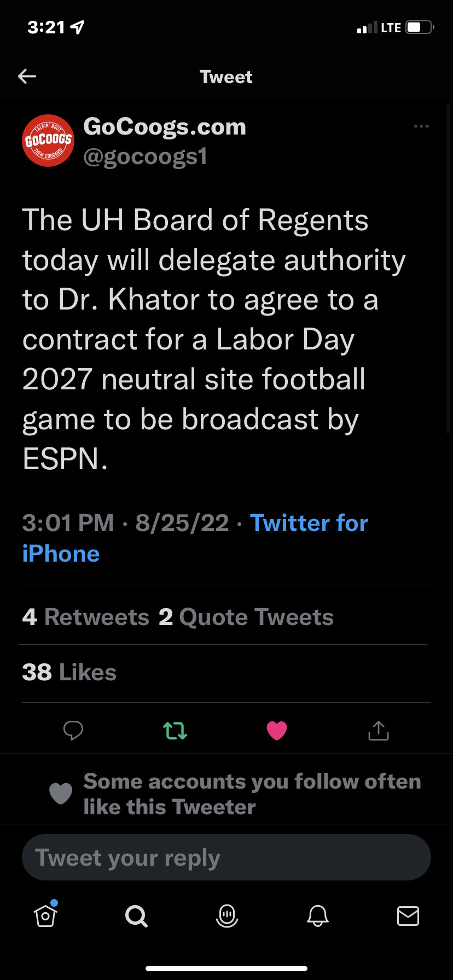The image size is (453, 980).
Task: Open the three-dot more options menu
Action: click(x=421, y=126)
